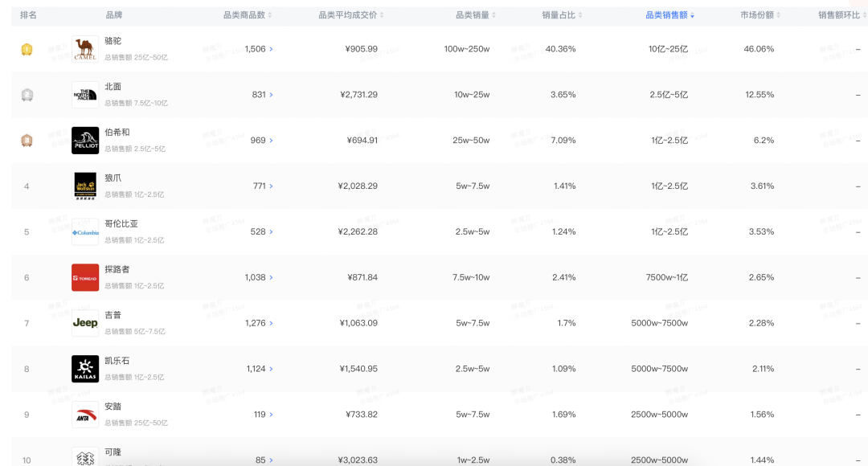Click the brand name 探路者
The height and width of the screenshot is (466, 868).
(x=117, y=269)
